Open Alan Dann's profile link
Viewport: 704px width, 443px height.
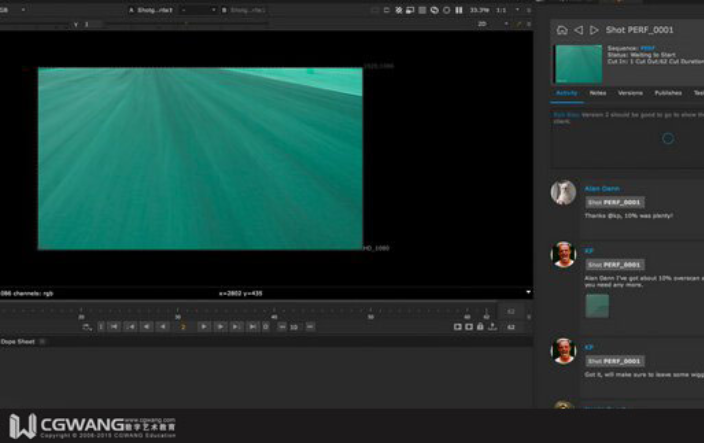[x=602, y=189]
